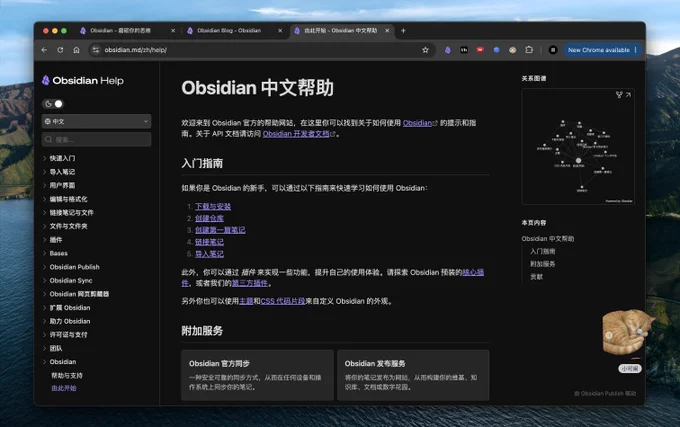Open the Extensions puzzle-piece menu
The width and height of the screenshot is (680, 427).
click(x=529, y=50)
